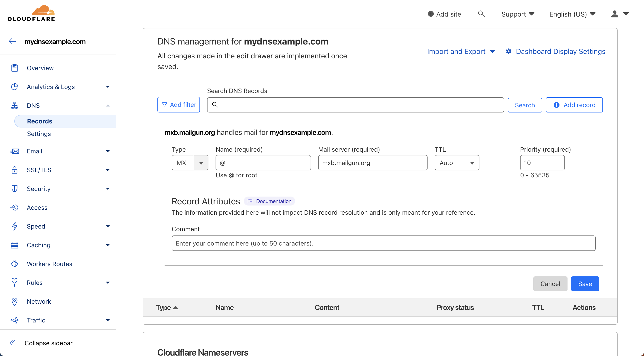Image resolution: width=644 pixels, height=356 pixels.
Task: Click the Email envelope icon in sidebar
Action: coord(15,151)
